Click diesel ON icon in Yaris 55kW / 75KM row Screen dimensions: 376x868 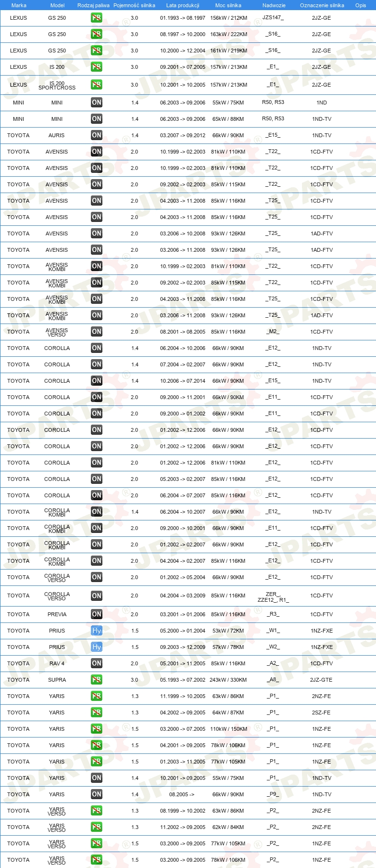97,778
